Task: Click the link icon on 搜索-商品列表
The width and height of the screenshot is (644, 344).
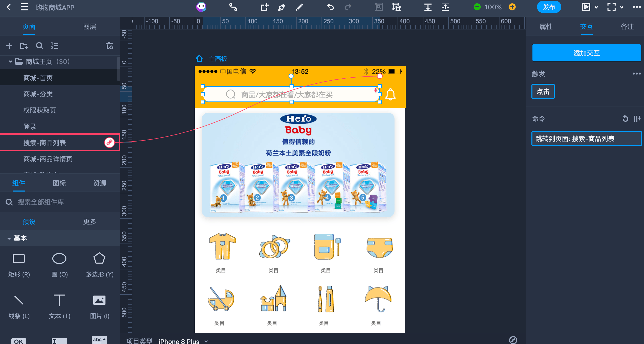Action: pyautogui.click(x=110, y=143)
